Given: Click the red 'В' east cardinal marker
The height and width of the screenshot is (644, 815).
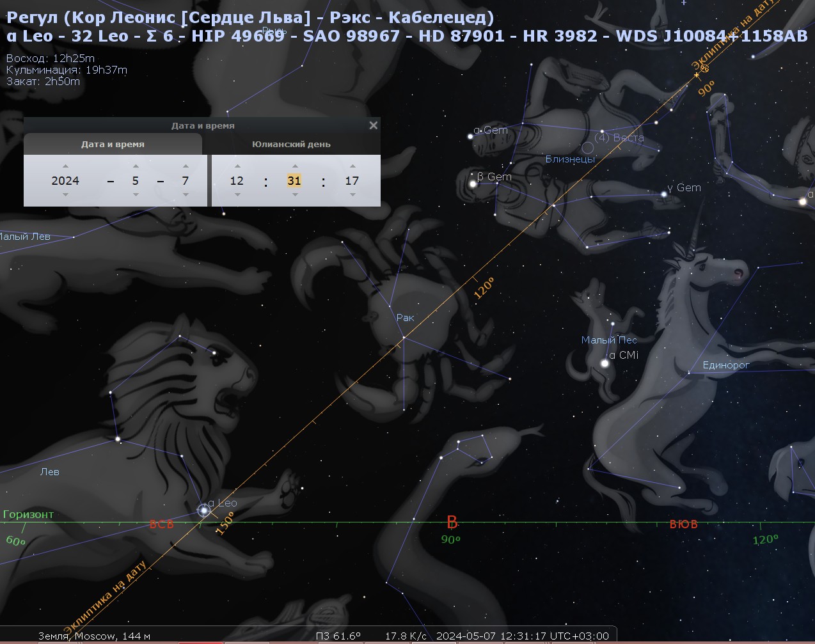Looking at the screenshot, I should coord(452,522).
